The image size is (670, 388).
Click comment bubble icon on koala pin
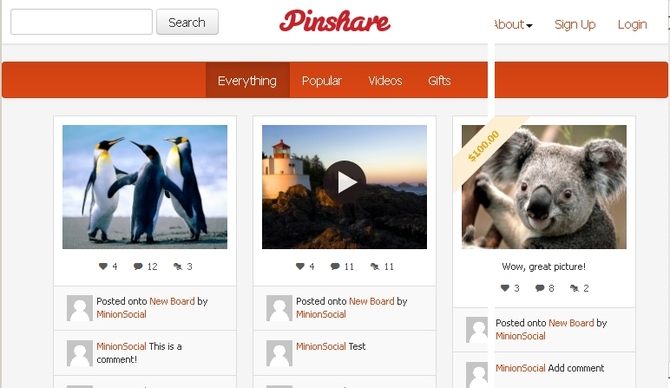[x=540, y=288]
